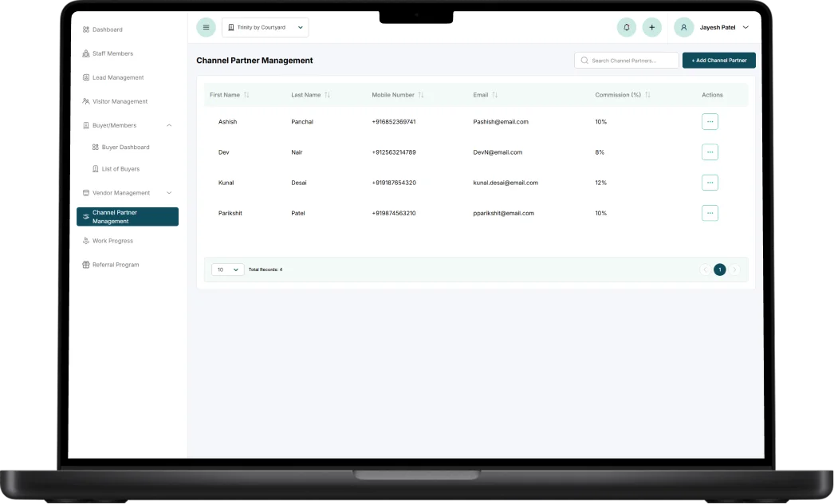Select Channel Partner Management menu item

(128, 217)
